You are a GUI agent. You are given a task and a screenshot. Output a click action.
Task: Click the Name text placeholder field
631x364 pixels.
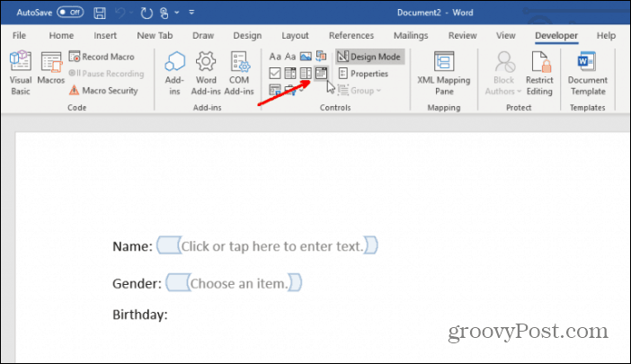coord(272,245)
